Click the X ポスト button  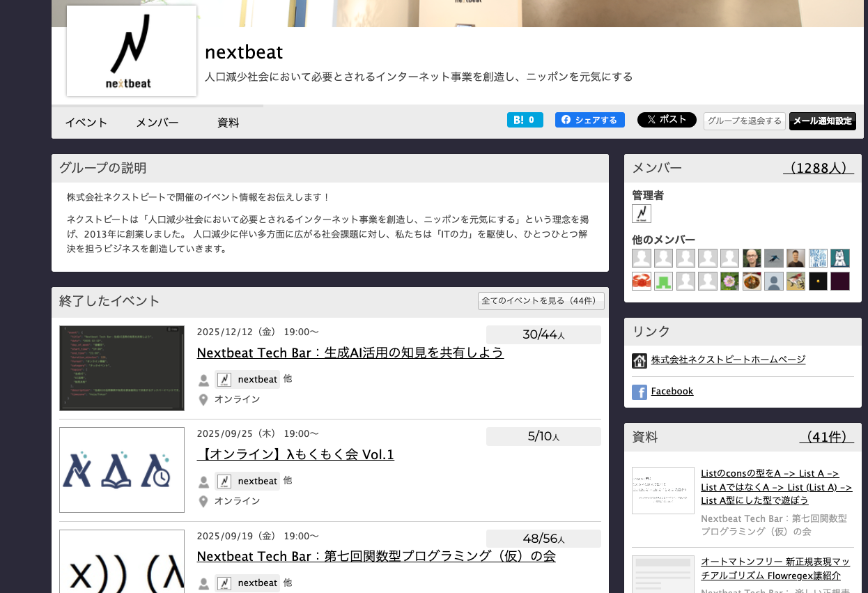tap(667, 120)
